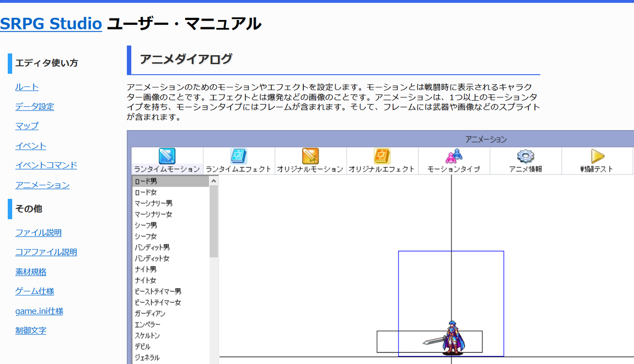Open the ルート manual page
Viewport: 634px width, 364px height.
click(26, 87)
